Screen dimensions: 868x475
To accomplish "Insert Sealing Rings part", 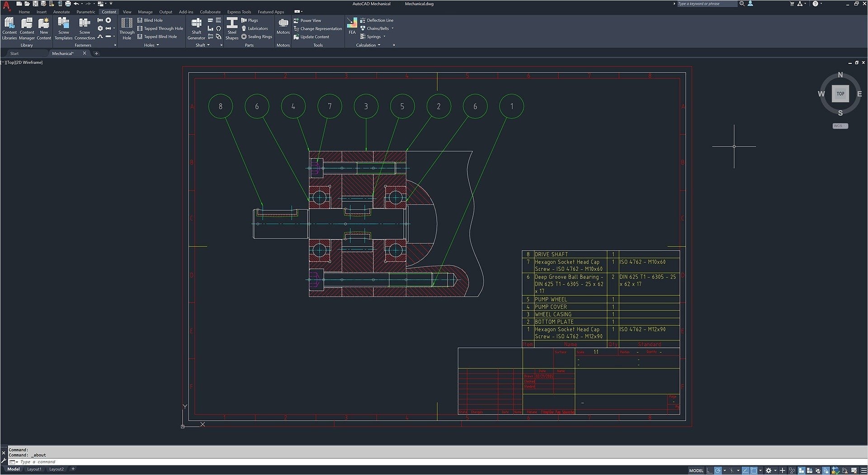I will [x=257, y=37].
